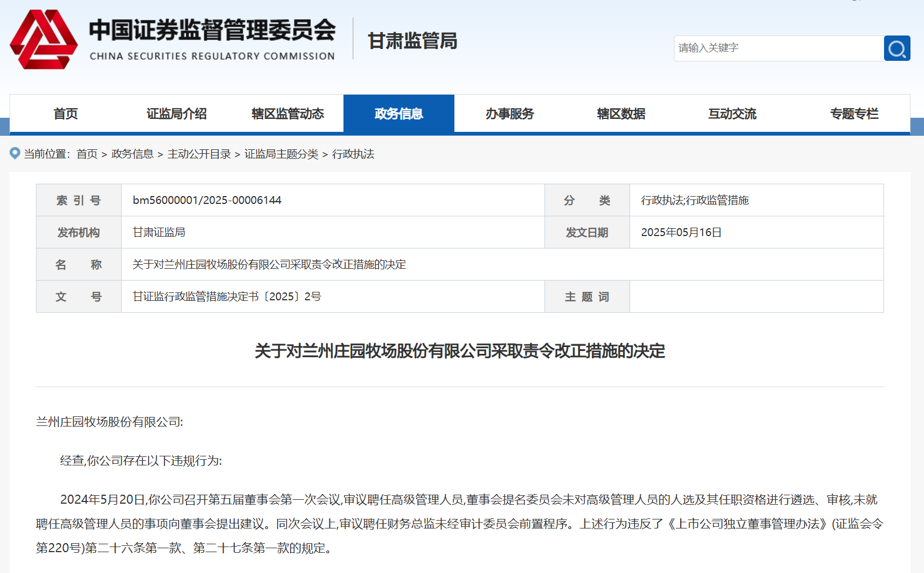This screenshot has width=924, height=573.
Task: Click the line 经查,你公司存在以下违规行为:
Action: [x=141, y=461]
